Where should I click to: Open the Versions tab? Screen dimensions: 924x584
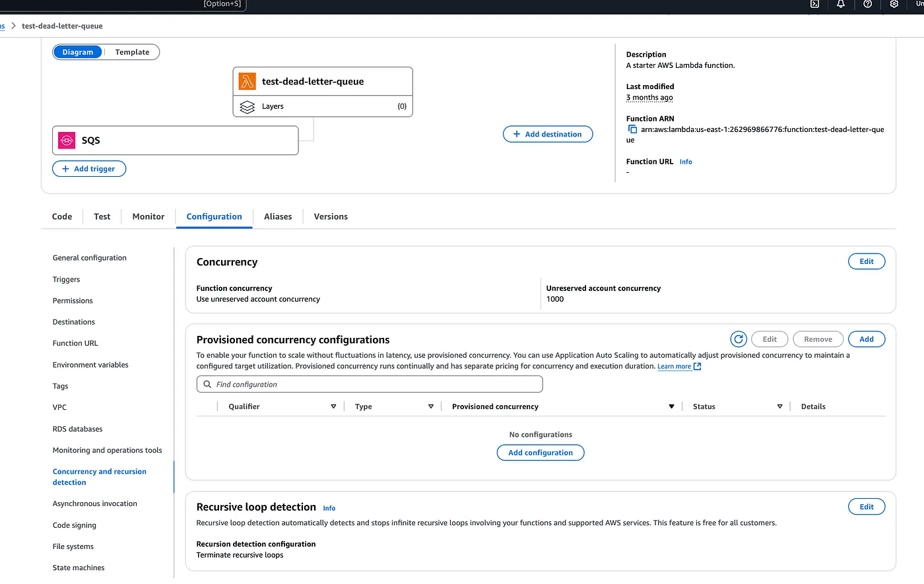[x=331, y=216]
